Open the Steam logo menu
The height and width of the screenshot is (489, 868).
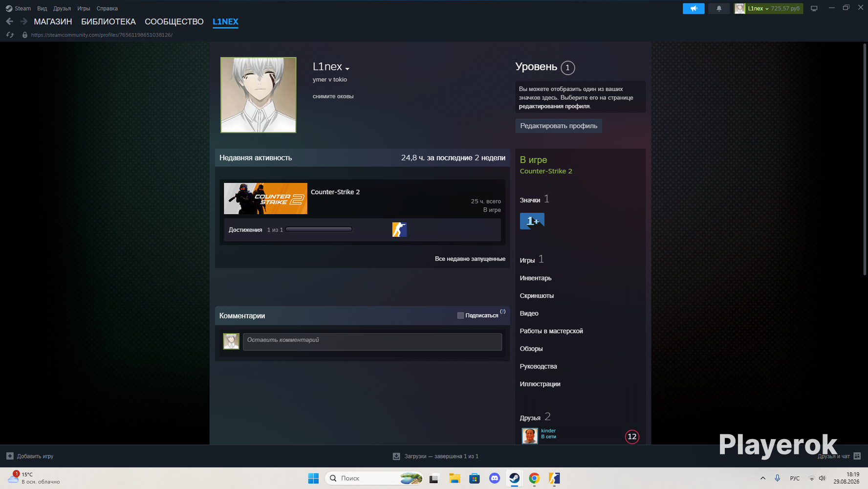(18, 8)
